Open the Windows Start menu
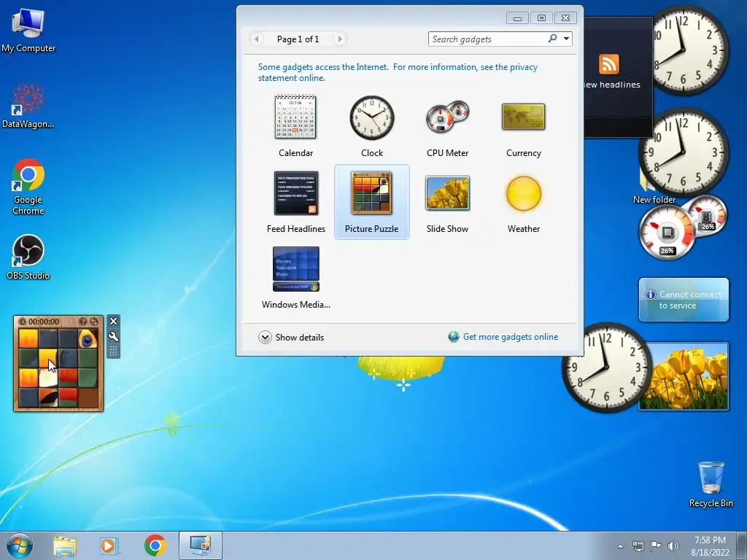 pos(20,545)
